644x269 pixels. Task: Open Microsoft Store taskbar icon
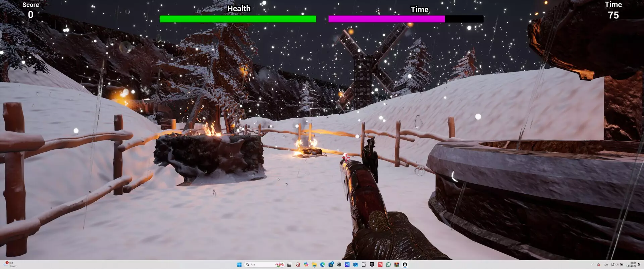click(331, 264)
